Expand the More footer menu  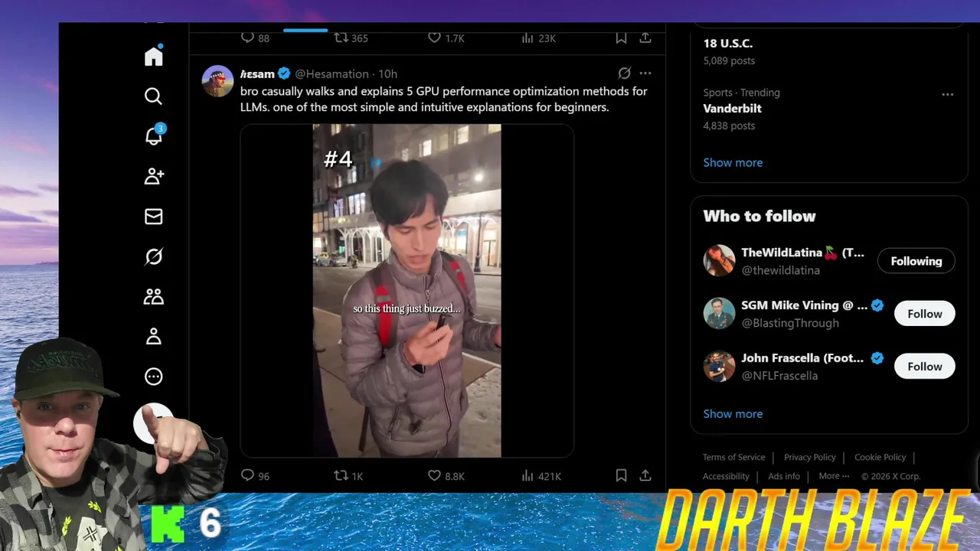click(834, 476)
